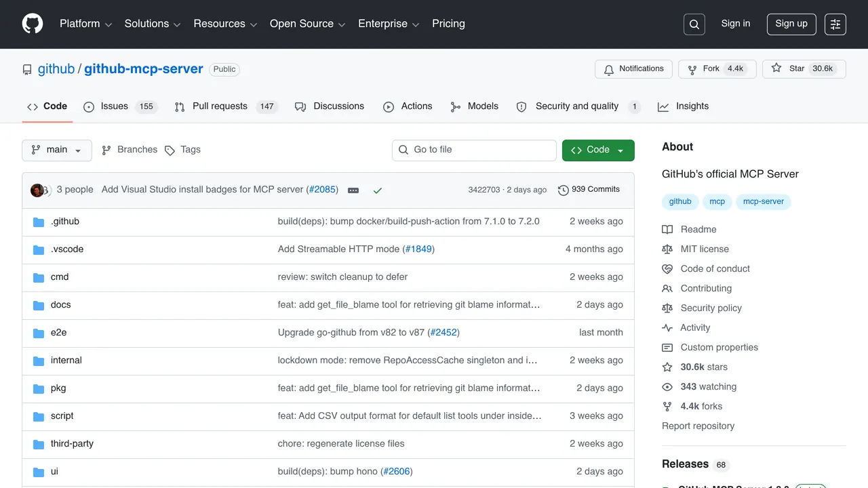
Task: Click the GitHub octocat logo
Action: point(33,24)
